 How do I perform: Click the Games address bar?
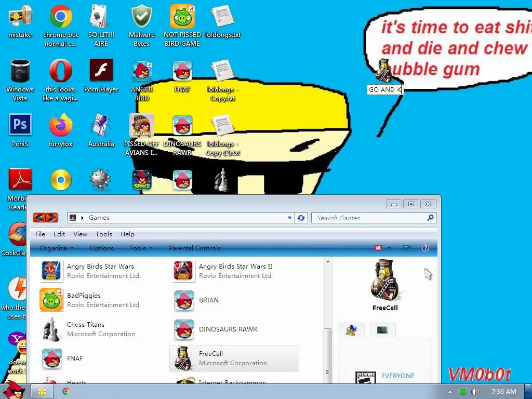(180, 218)
